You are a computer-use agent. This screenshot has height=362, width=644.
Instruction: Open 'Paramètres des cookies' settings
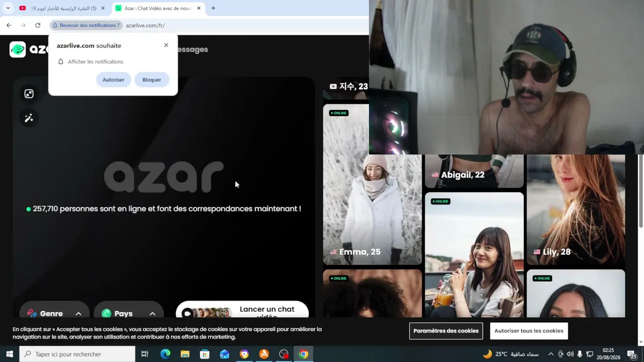click(446, 331)
